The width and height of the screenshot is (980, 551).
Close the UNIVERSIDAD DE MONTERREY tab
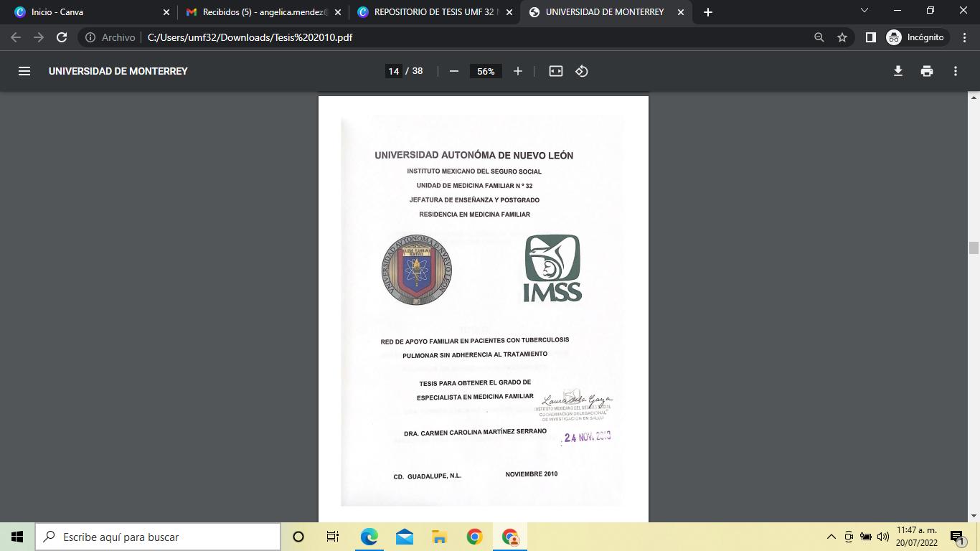(x=681, y=12)
